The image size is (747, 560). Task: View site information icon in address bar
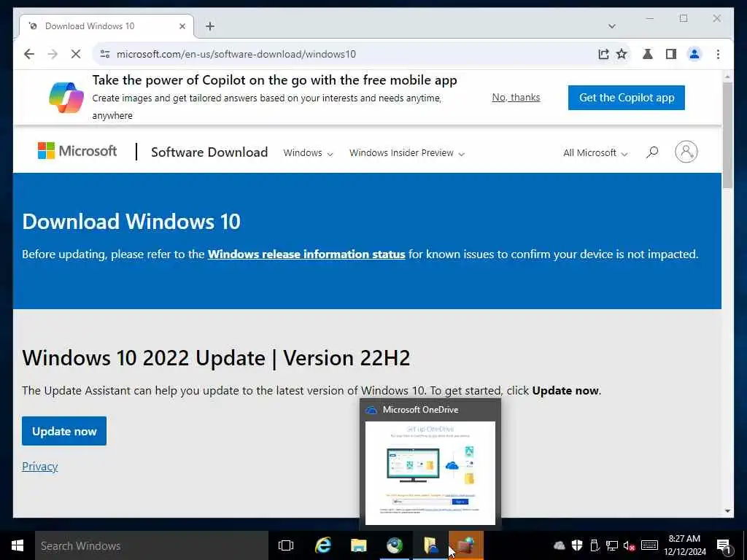point(105,54)
